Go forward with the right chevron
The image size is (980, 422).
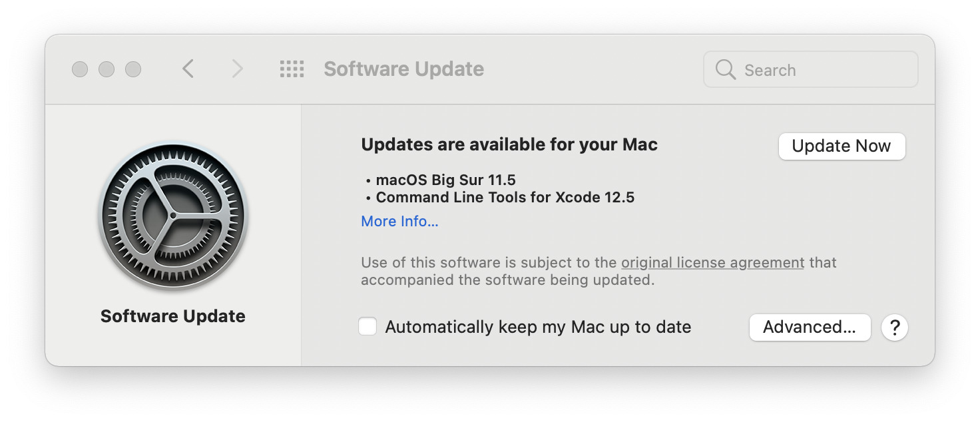pos(237,69)
